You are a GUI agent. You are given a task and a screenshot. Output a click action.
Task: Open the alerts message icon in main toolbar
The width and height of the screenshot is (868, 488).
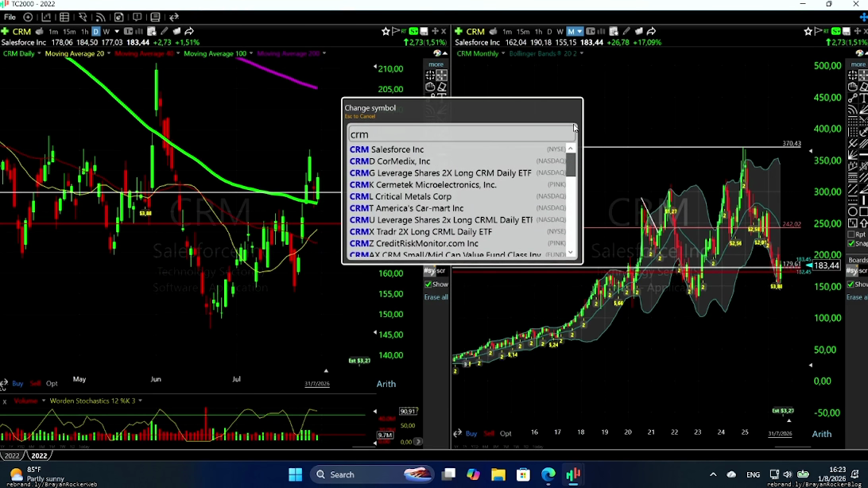[137, 17]
